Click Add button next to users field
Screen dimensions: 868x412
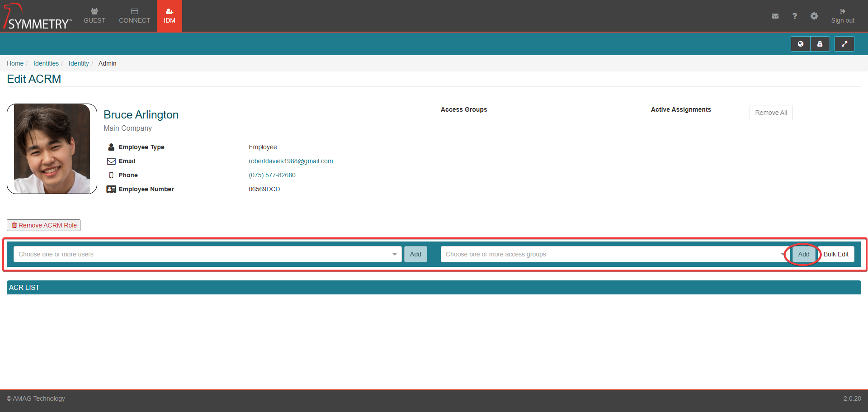pos(415,254)
